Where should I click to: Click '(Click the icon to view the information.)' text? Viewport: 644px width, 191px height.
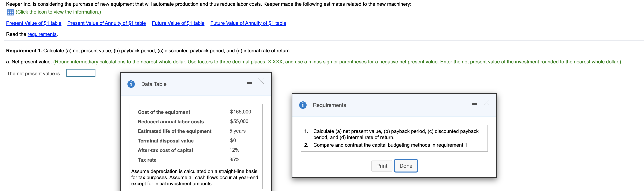pyautogui.click(x=58, y=12)
